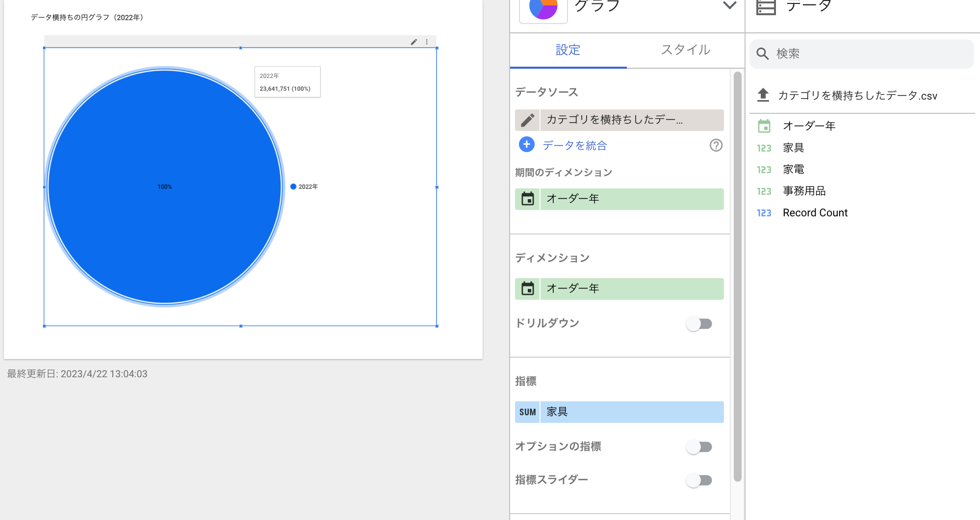Click the SUM aggregation badge for 家具

coord(527,412)
